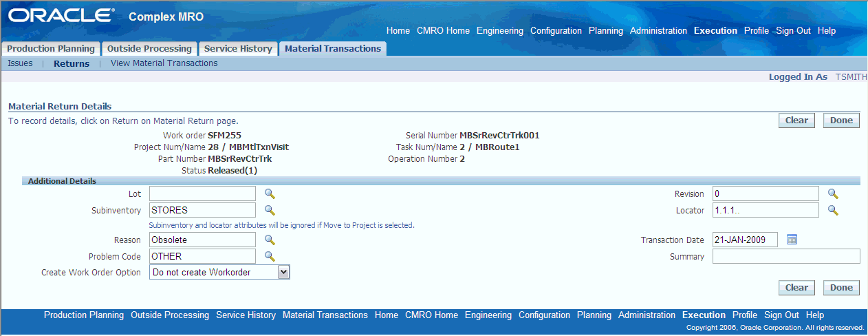Open the Problem Code lookup magnifier icon
This screenshot has width=868, height=336.
pos(270,256)
